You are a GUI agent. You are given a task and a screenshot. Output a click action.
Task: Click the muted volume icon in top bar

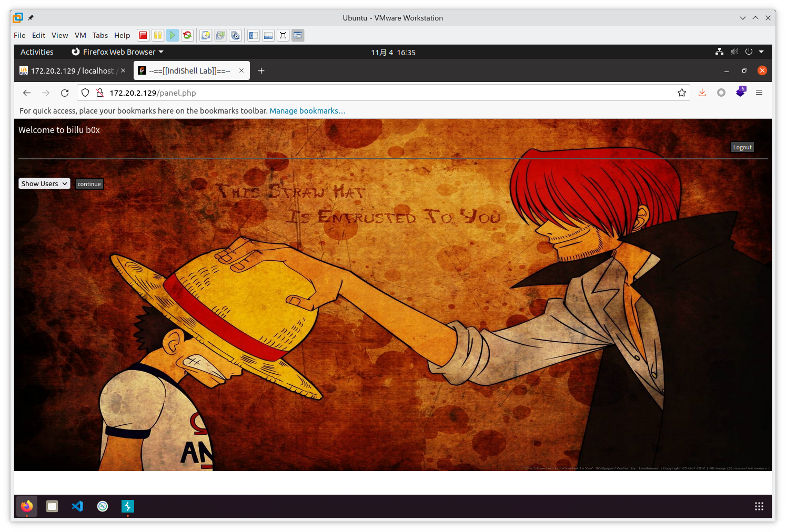(x=734, y=52)
